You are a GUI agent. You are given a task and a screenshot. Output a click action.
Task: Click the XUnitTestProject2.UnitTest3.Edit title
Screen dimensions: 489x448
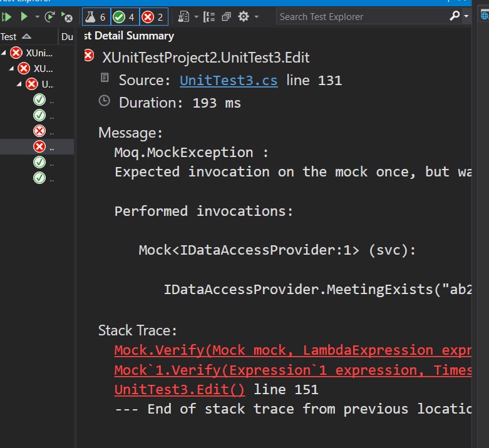click(206, 58)
